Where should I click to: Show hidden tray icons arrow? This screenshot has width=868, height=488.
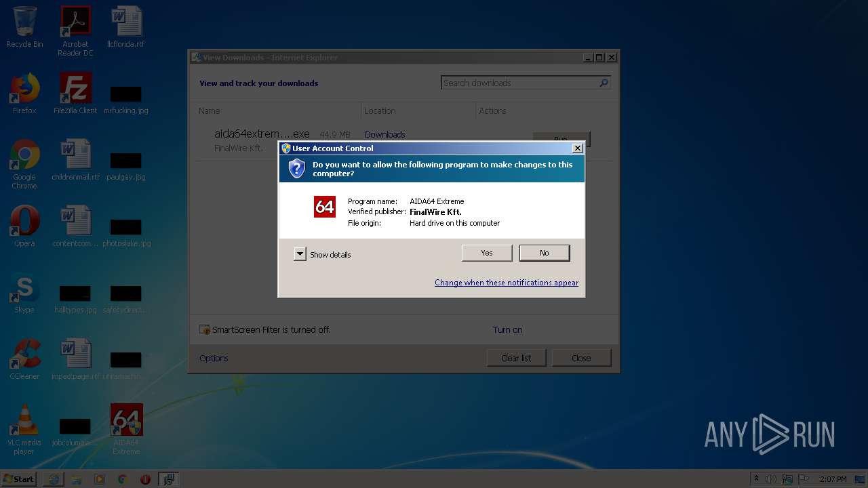click(757, 479)
